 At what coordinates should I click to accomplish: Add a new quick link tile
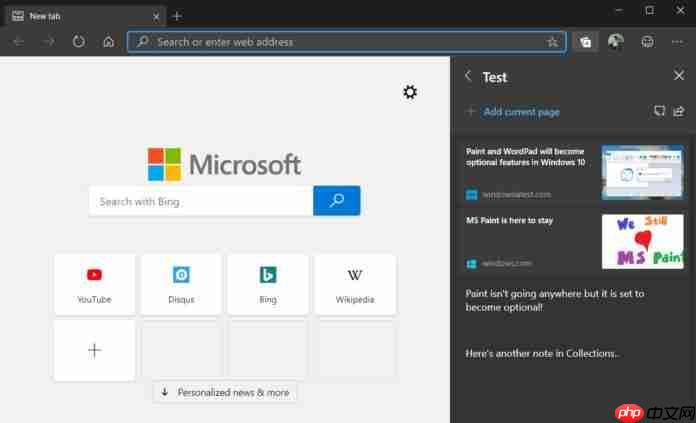point(94,351)
